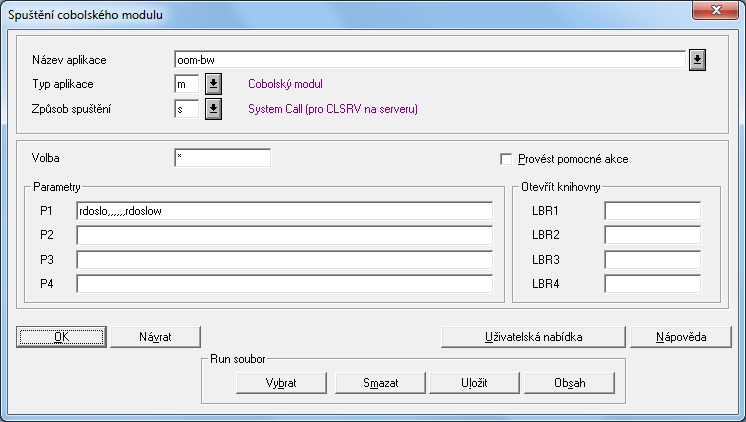Focus the LBR1 library field
This screenshot has height=422, width=746.
tap(652, 211)
